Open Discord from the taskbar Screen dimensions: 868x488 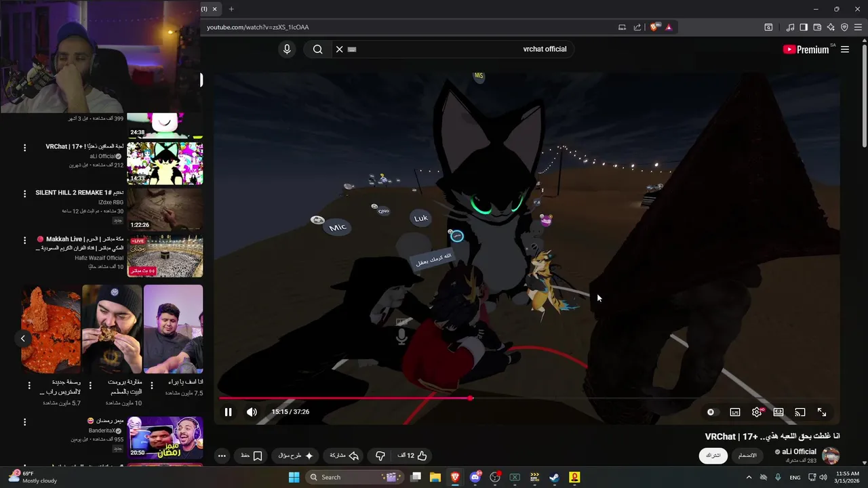pyautogui.click(x=475, y=477)
